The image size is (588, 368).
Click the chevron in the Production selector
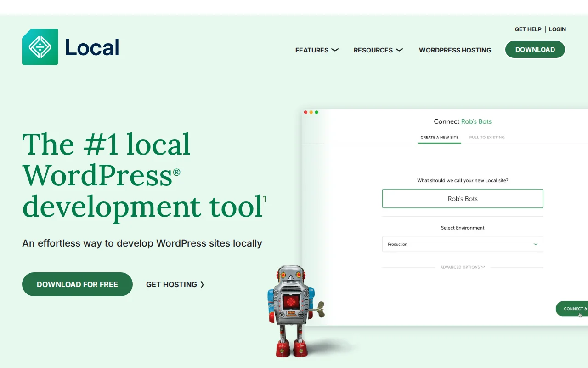click(535, 244)
